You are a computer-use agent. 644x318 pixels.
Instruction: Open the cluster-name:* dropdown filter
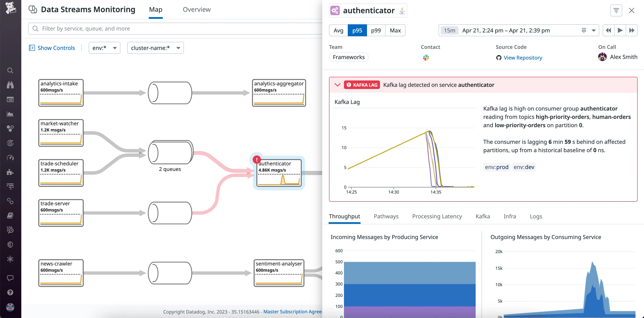[156, 48]
